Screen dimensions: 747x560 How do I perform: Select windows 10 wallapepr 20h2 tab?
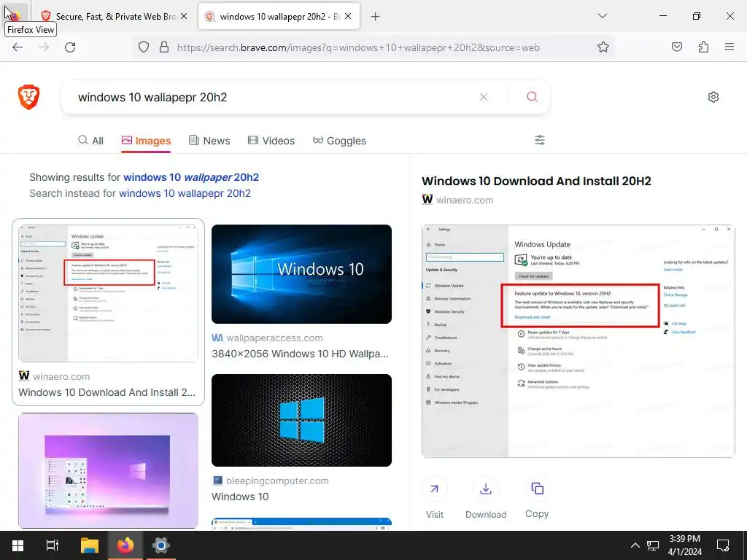279,17
